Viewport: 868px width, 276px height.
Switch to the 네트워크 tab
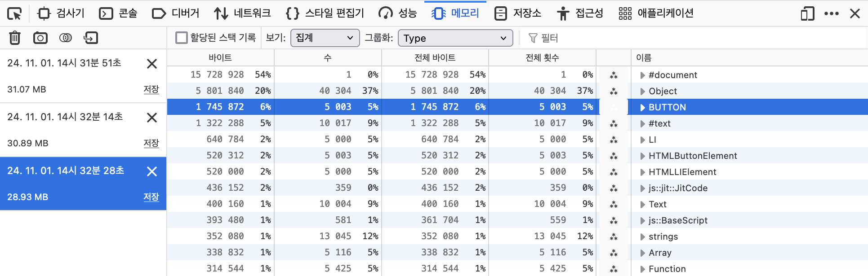(242, 13)
